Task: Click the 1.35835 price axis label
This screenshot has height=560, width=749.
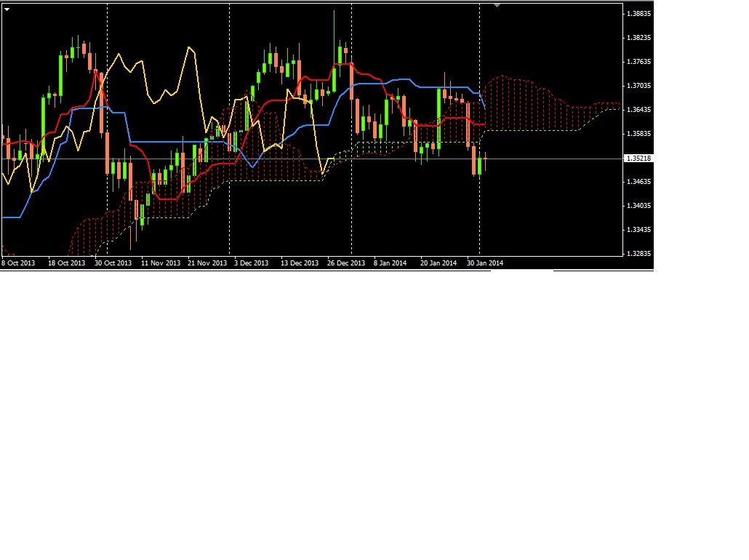Action: [x=638, y=134]
